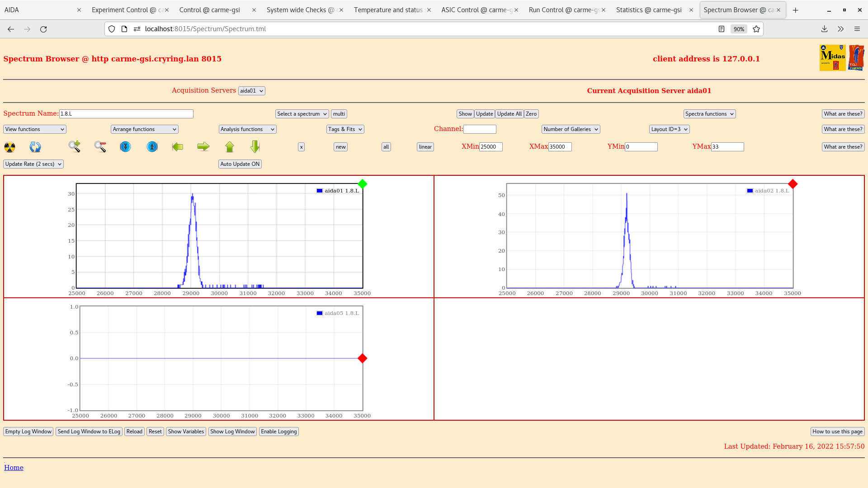868x488 pixels.
Task: Click the yellow radiation hazard icon
Action: pos(9,147)
